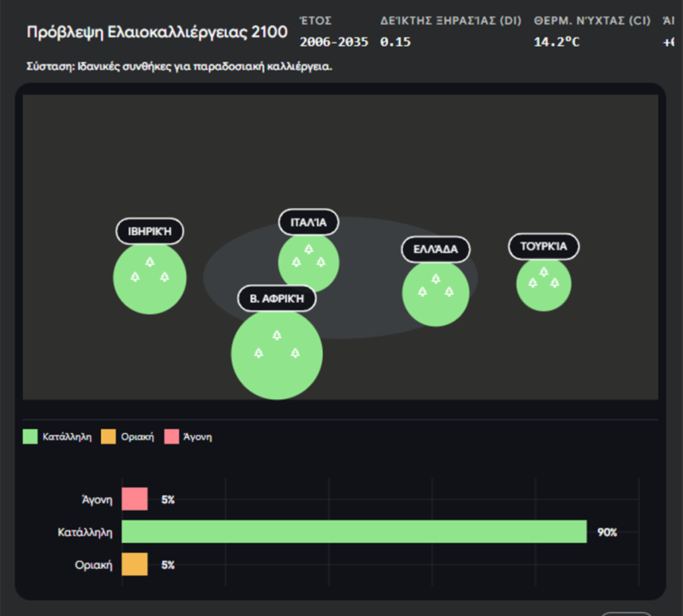Click the orange Οριακή 5% bar

tap(134, 565)
